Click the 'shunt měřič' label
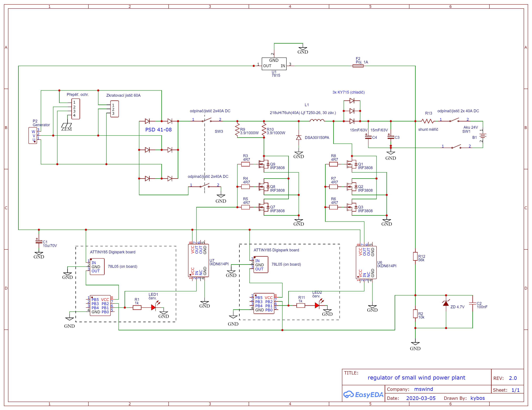 pyautogui.click(x=428, y=129)
